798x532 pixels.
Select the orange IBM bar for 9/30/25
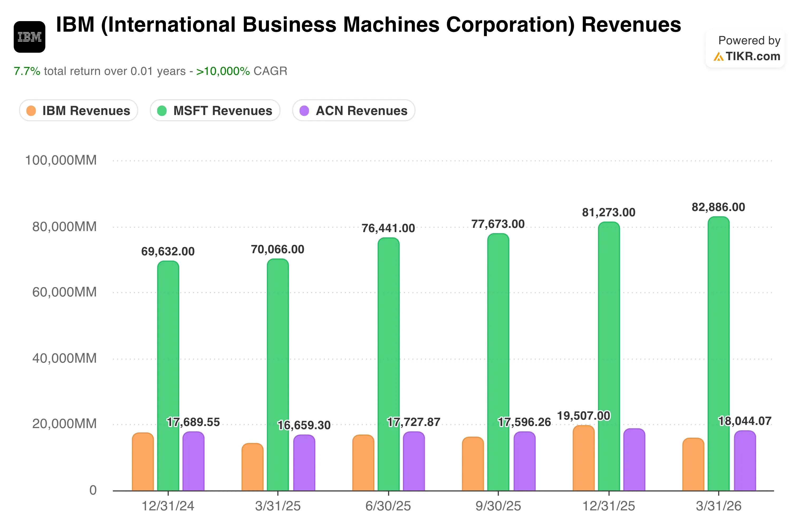coord(473,463)
